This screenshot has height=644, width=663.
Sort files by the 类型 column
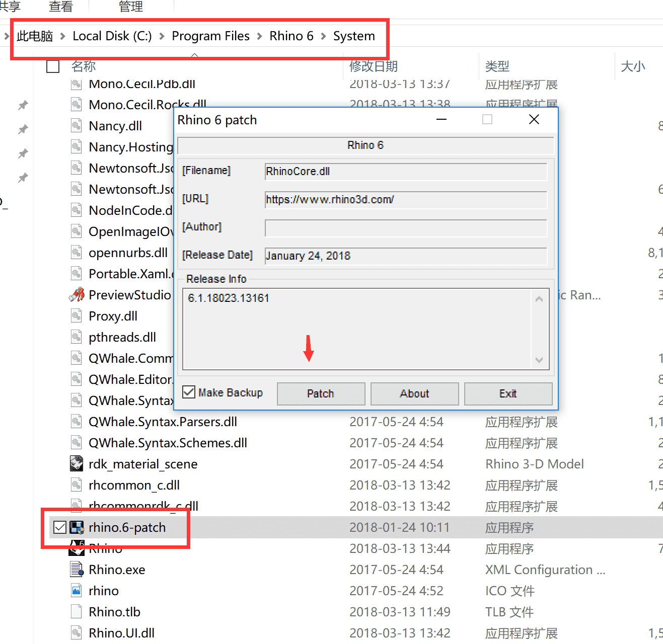(x=497, y=66)
